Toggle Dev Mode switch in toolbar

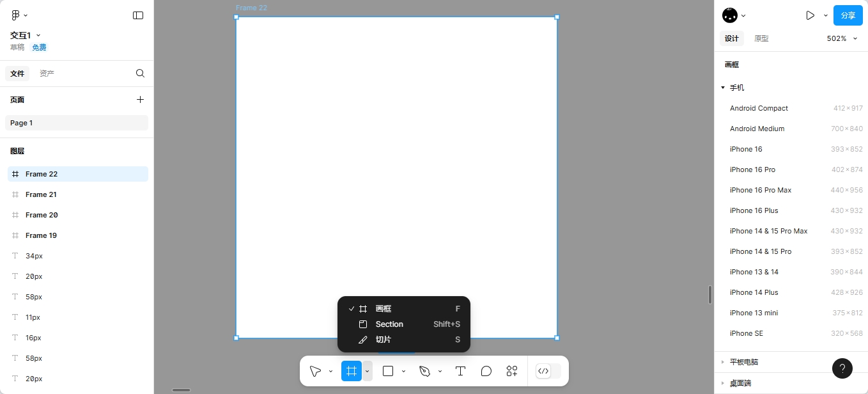(x=548, y=371)
